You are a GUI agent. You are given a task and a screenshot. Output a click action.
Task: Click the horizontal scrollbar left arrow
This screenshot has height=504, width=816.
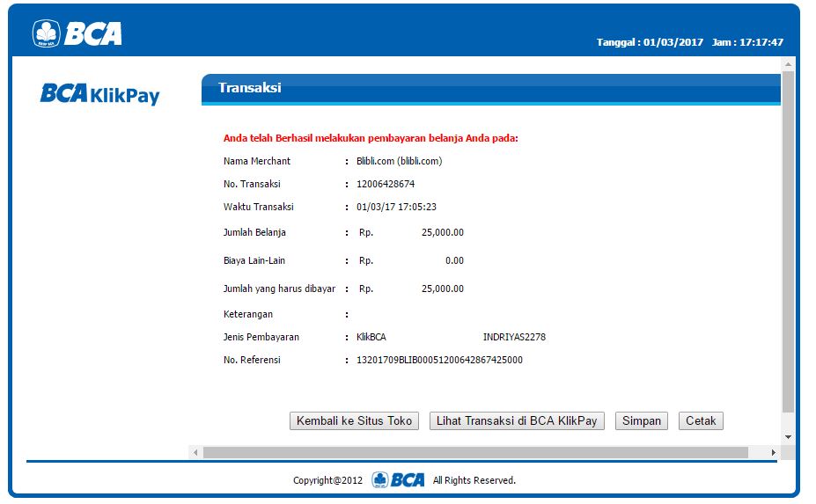click(195, 452)
